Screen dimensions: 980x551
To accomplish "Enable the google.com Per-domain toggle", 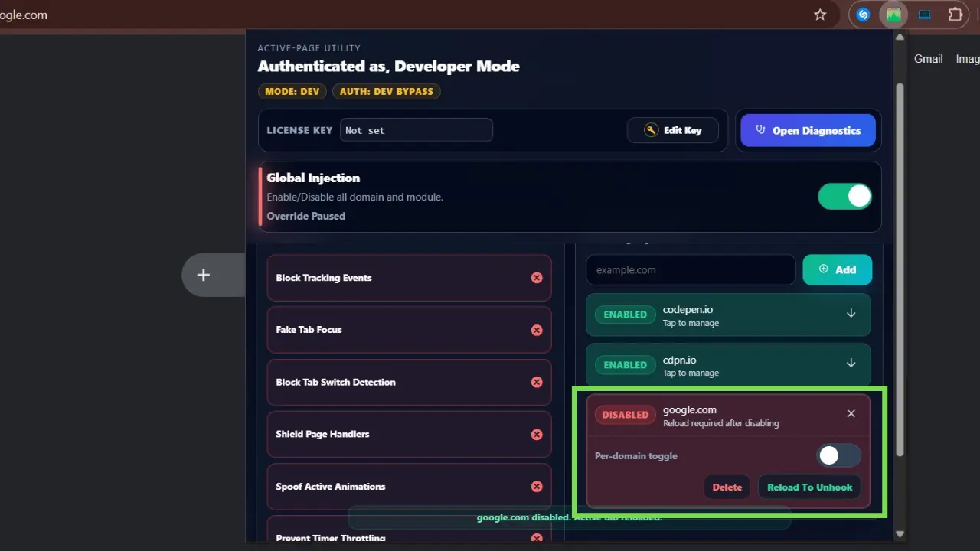I will 838,456.
